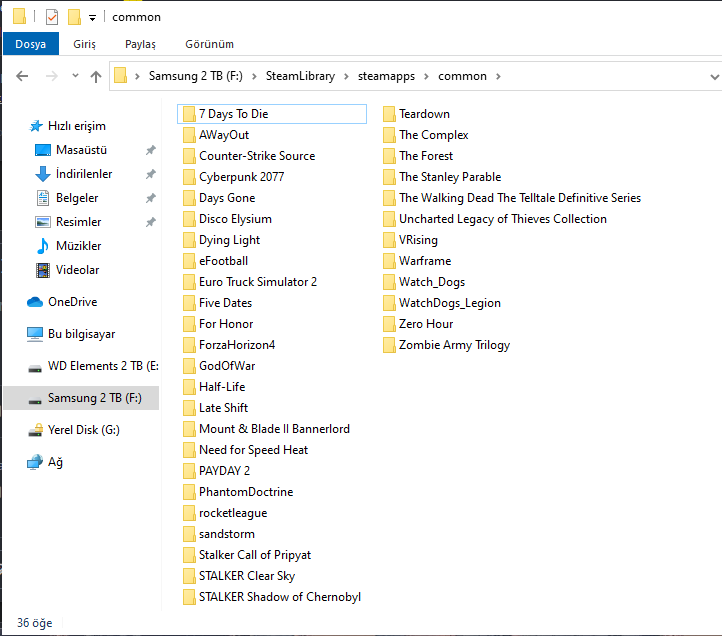
Task: Switch to the Giriş ribbon tab
Action: point(84,44)
